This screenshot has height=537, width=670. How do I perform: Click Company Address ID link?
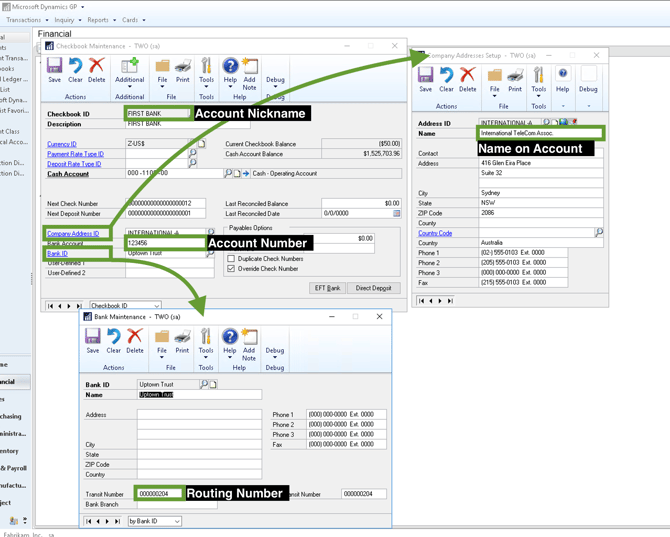click(73, 234)
